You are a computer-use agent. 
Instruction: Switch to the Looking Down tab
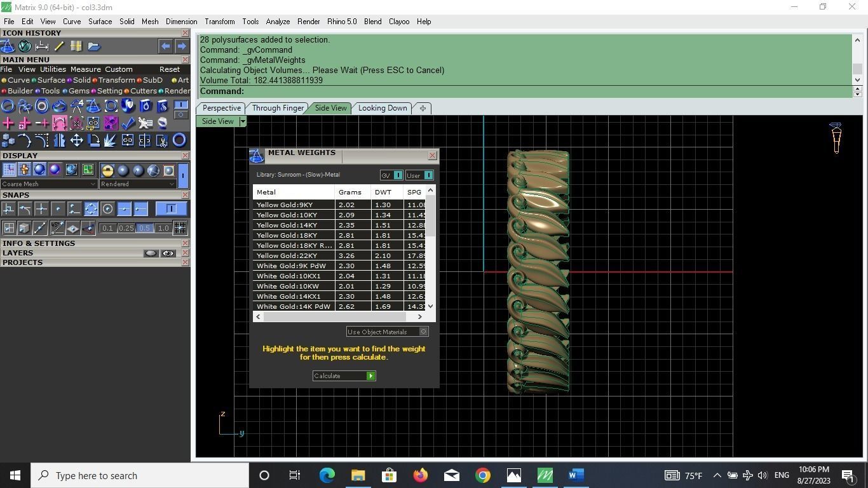pos(383,108)
